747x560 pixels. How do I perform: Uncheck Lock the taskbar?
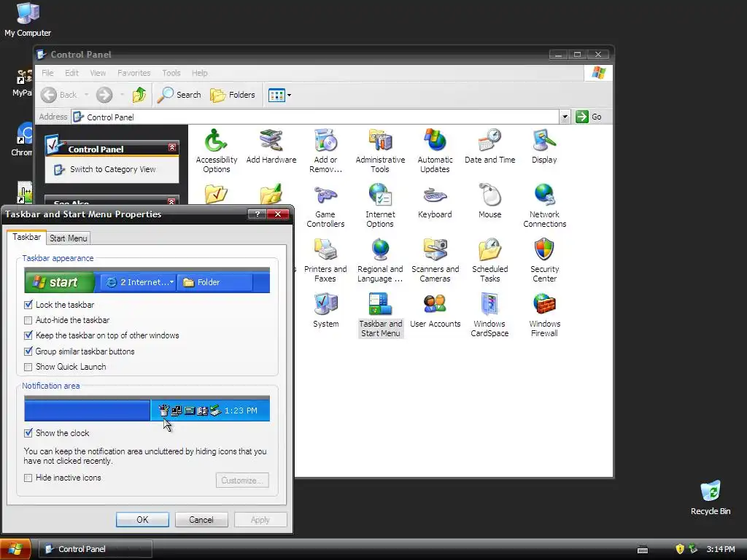[x=28, y=305]
